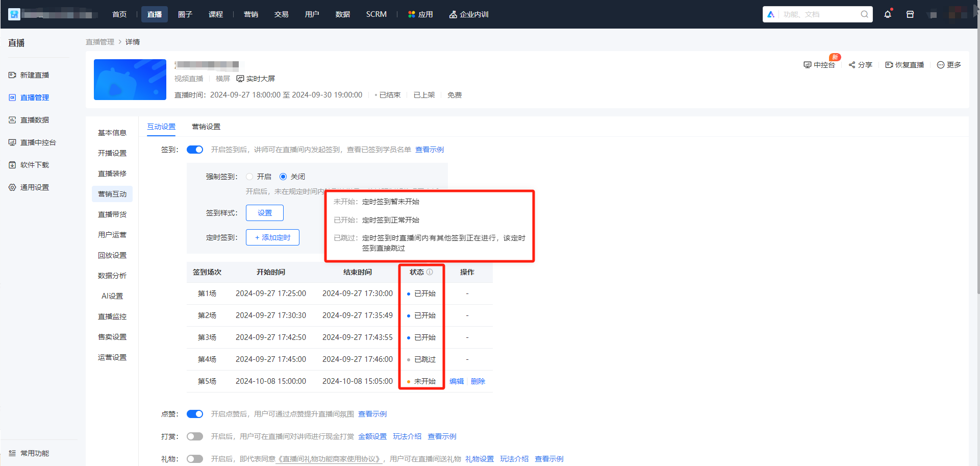Open 中控台 control console icon
This screenshot has width=980, height=466.
click(x=807, y=65)
